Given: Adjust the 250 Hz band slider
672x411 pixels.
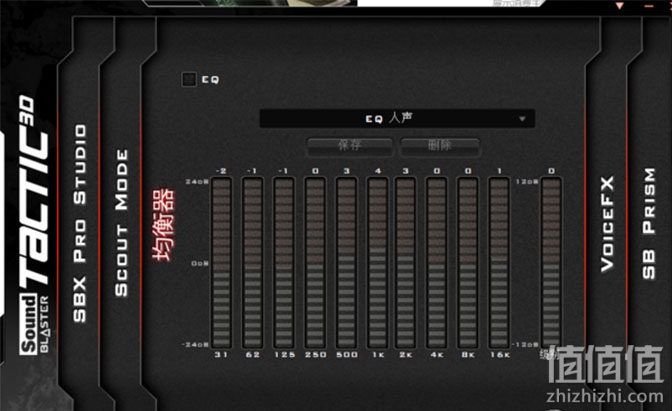Looking at the screenshot, I should pyautogui.click(x=315, y=263).
